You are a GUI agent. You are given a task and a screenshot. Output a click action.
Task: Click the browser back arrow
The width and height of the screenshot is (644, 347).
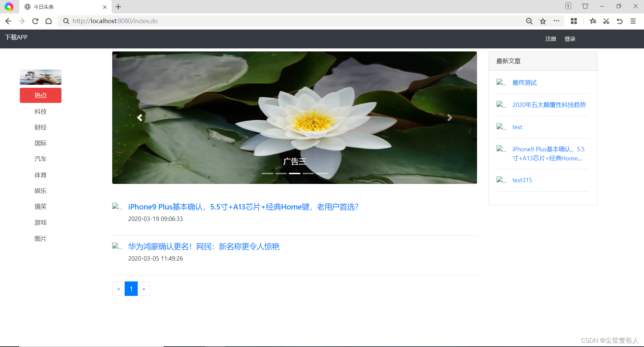8,21
